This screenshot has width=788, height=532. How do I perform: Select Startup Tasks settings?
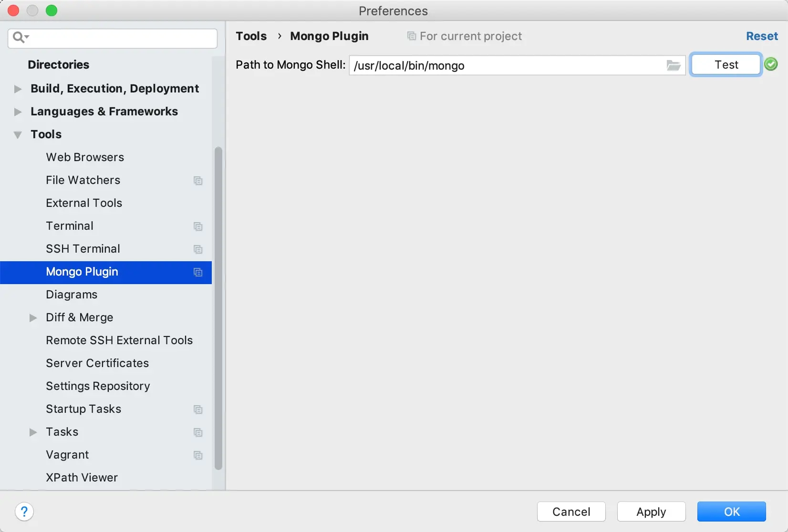(x=83, y=409)
